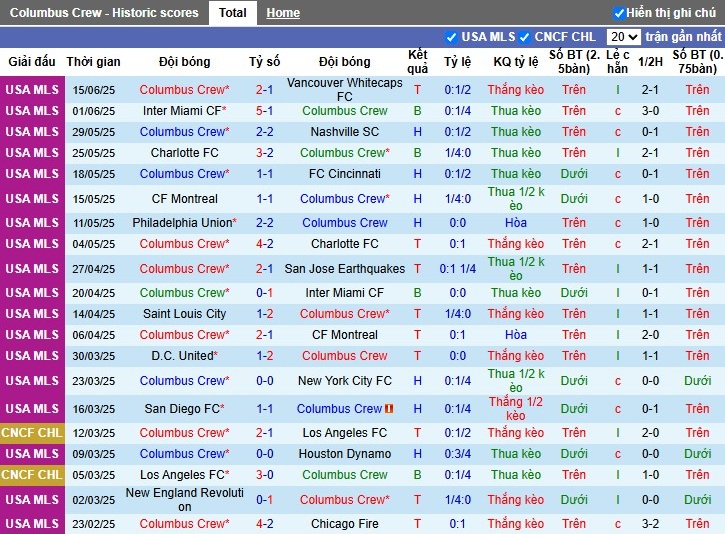The image size is (725, 534).
Task: Open Los Angeles FC team on 12/03/25 row
Action: pyautogui.click(x=344, y=433)
